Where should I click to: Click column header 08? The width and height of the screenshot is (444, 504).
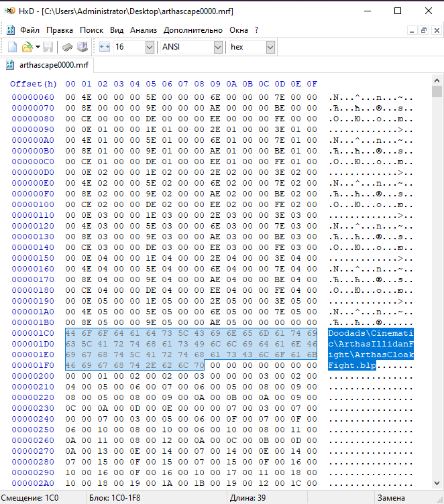pos(199,84)
